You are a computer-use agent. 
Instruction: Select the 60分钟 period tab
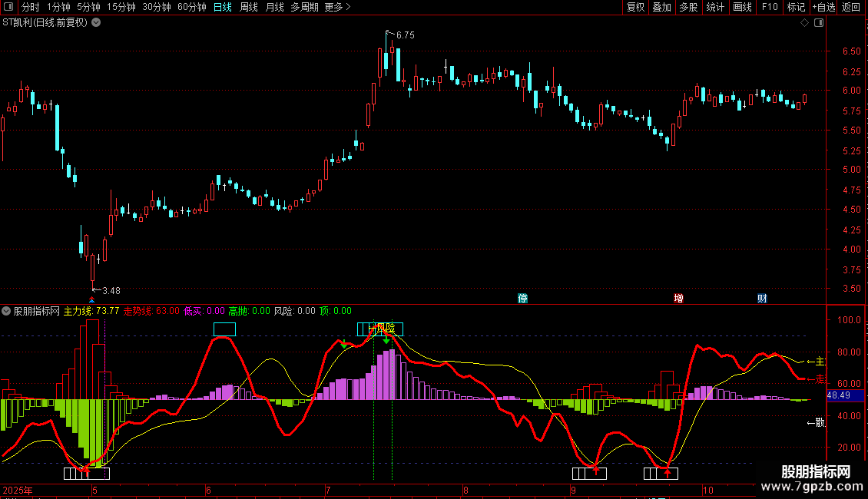191,8
